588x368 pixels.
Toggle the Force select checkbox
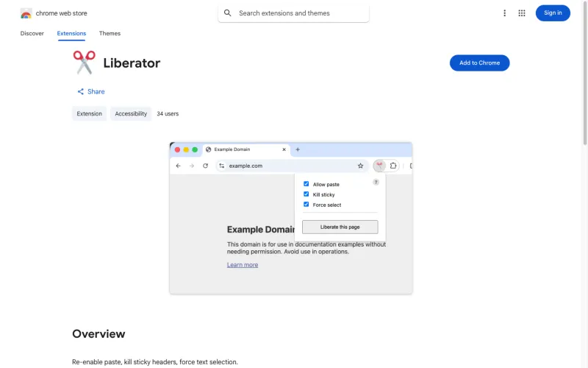pyautogui.click(x=306, y=205)
